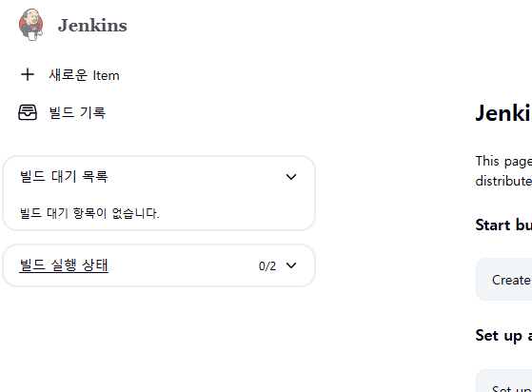Click the Set up a... section heading

(503, 336)
